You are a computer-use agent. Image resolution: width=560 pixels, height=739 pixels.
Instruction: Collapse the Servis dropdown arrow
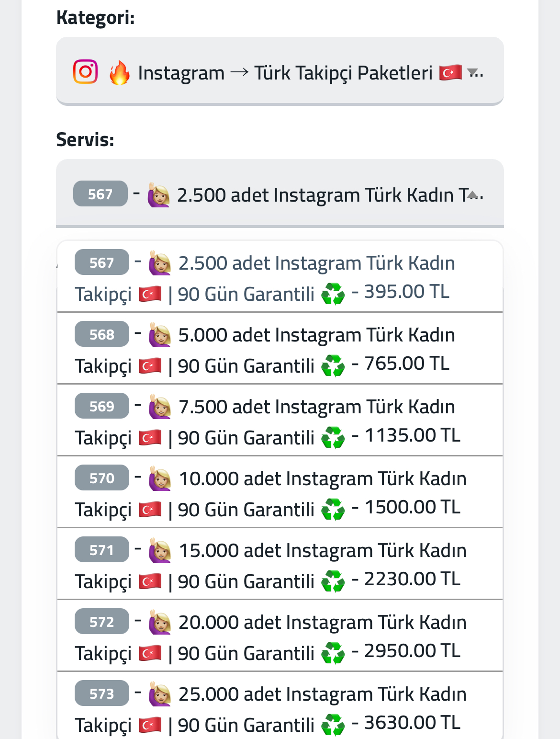tap(473, 194)
